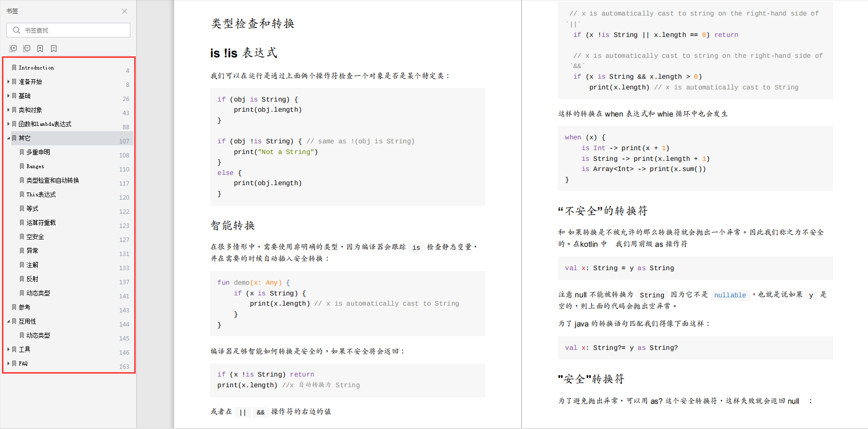Expand the 函数和lambda表达式 node
This screenshot has height=429, width=868.
(x=8, y=124)
